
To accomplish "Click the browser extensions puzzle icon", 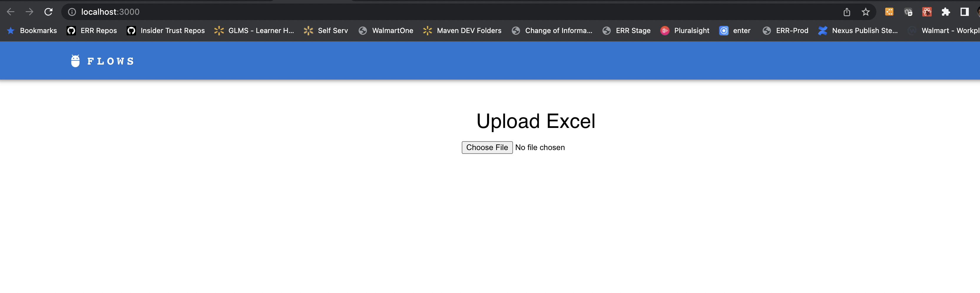I will pyautogui.click(x=946, y=12).
